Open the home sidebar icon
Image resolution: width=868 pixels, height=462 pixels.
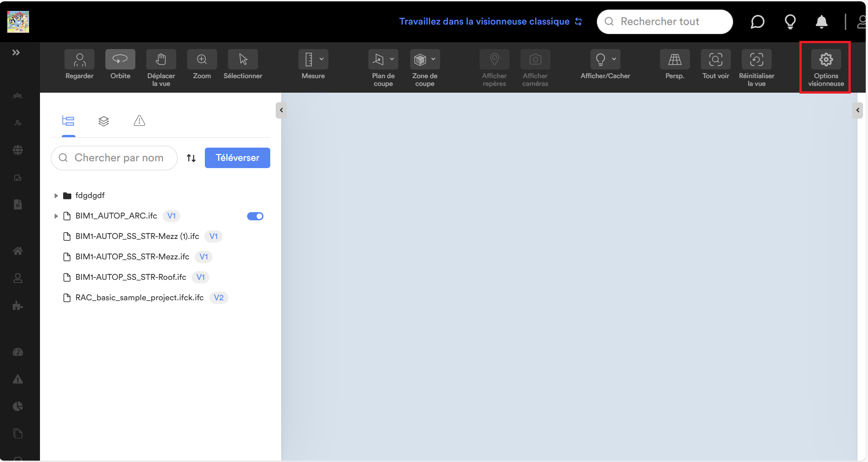click(x=18, y=251)
